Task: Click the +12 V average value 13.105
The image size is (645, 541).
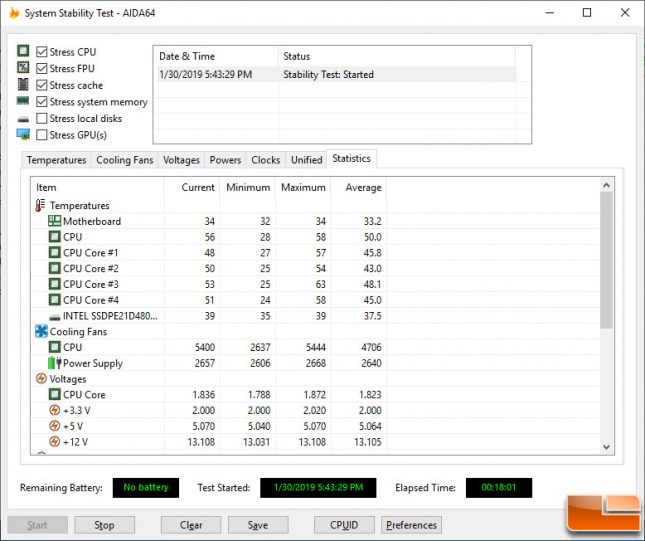Action: tap(368, 442)
